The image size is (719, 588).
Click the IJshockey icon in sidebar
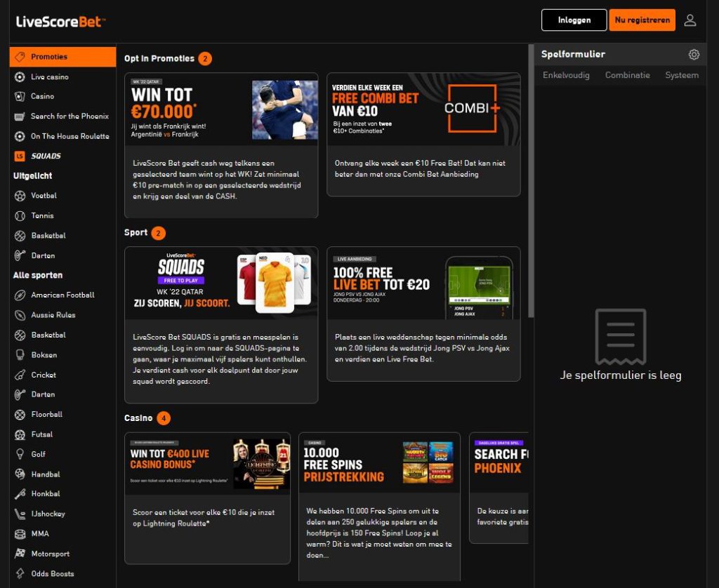tap(20, 514)
